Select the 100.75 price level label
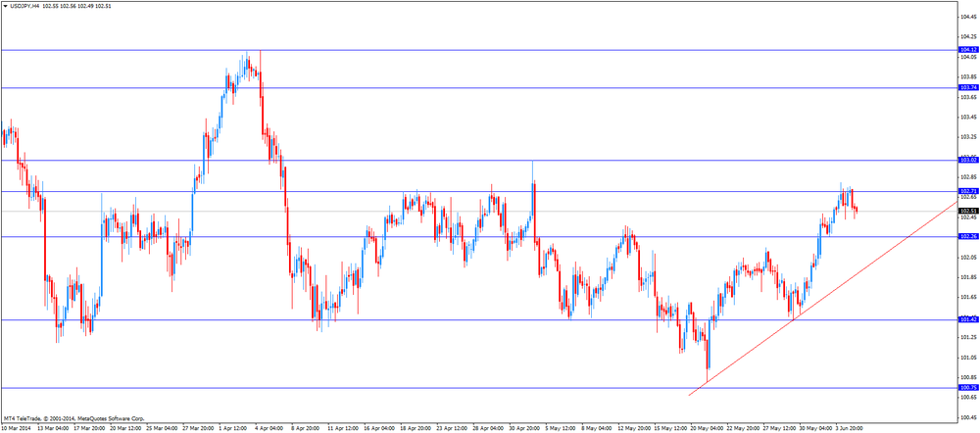Screen dimensions: 980x433 [968, 388]
